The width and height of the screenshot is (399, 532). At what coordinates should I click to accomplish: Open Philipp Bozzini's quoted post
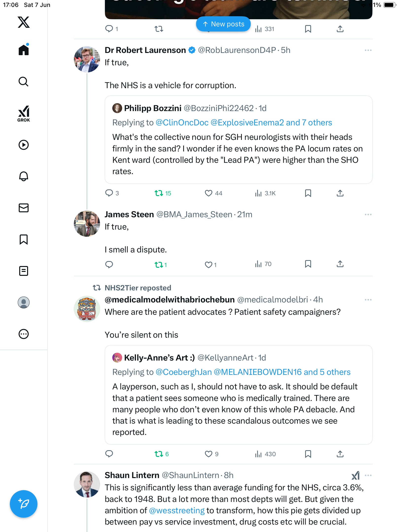238,140
